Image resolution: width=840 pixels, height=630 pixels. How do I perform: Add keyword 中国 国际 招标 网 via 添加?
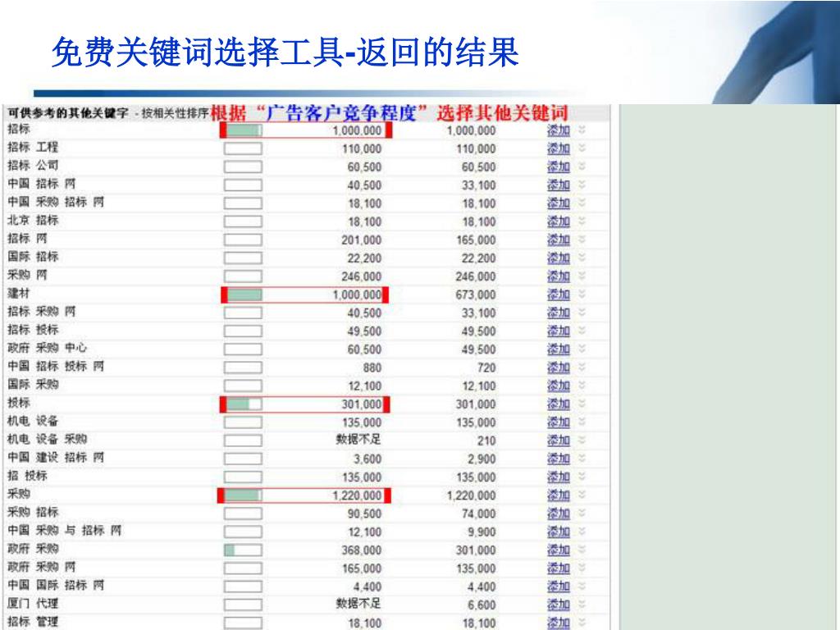click(x=558, y=587)
